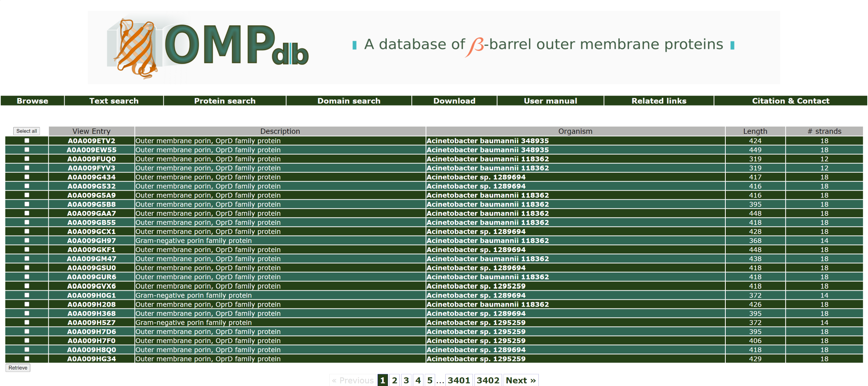This screenshot has width=868, height=386.
Task: Click the Retrieve button
Action: coord(18,368)
